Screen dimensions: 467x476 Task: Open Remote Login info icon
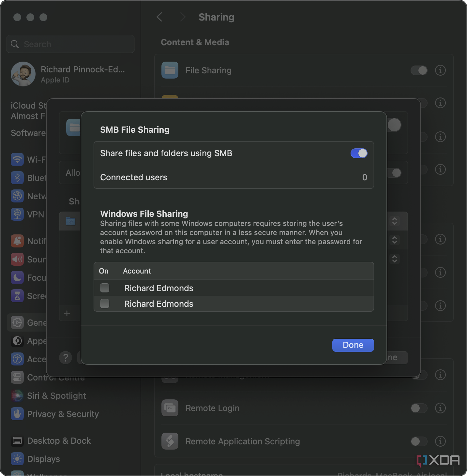click(x=440, y=408)
